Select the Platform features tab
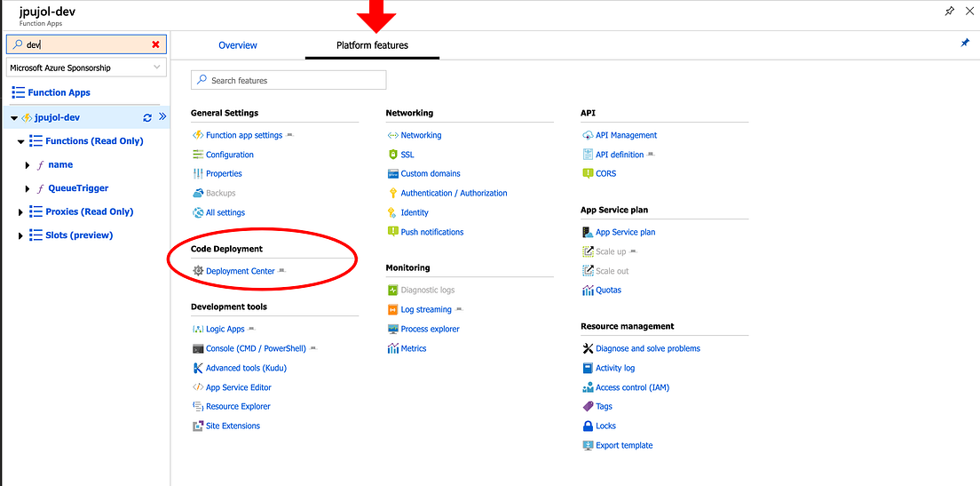This screenshot has height=486, width=980. (373, 45)
